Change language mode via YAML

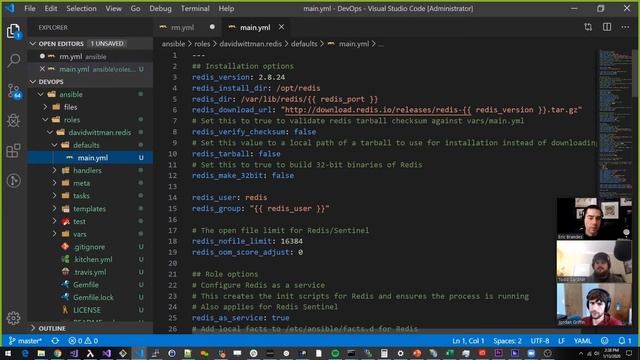tap(582, 340)
